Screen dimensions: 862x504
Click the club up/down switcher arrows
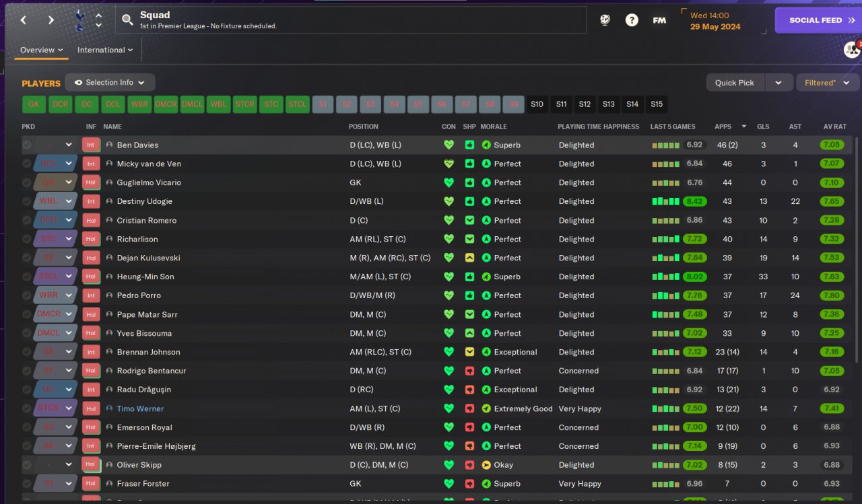tap(99, 20)
